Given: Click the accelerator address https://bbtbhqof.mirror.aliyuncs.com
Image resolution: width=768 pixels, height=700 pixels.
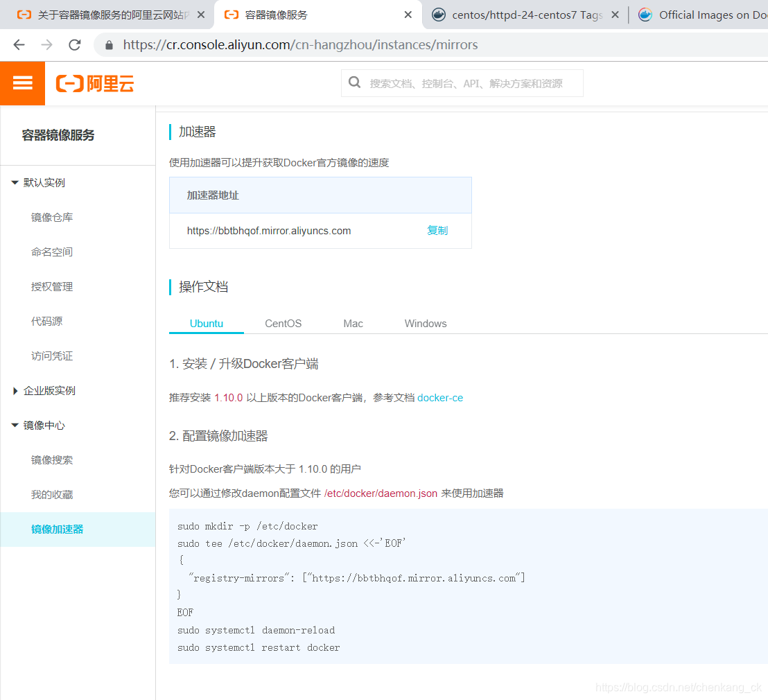Looking at the screenshot, I should point(269,231).
